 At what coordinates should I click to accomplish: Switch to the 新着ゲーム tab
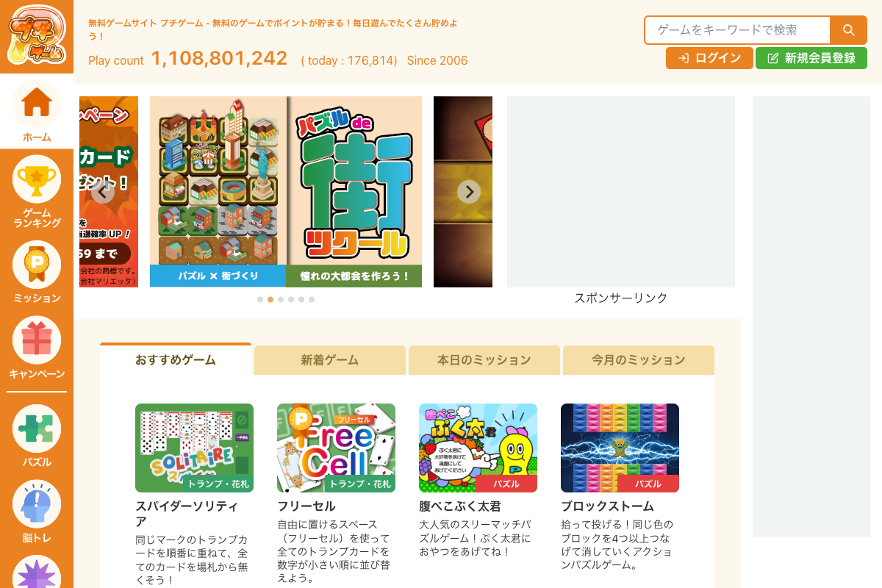(330, 360)
